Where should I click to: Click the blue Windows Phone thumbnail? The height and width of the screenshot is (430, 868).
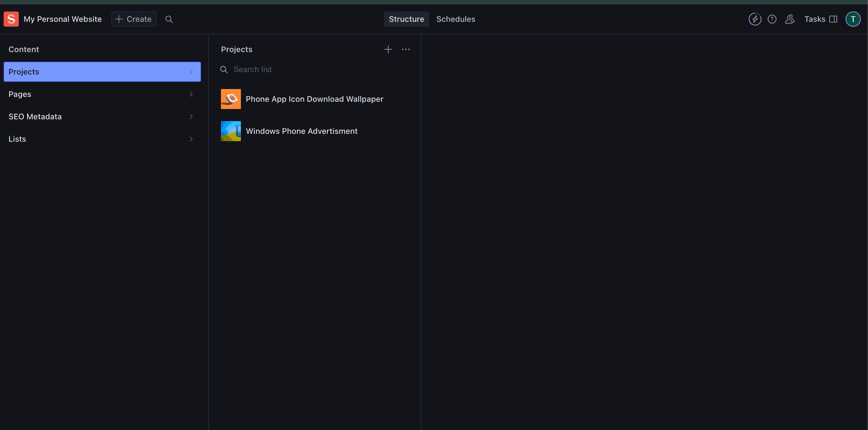(x=231, y=131)
